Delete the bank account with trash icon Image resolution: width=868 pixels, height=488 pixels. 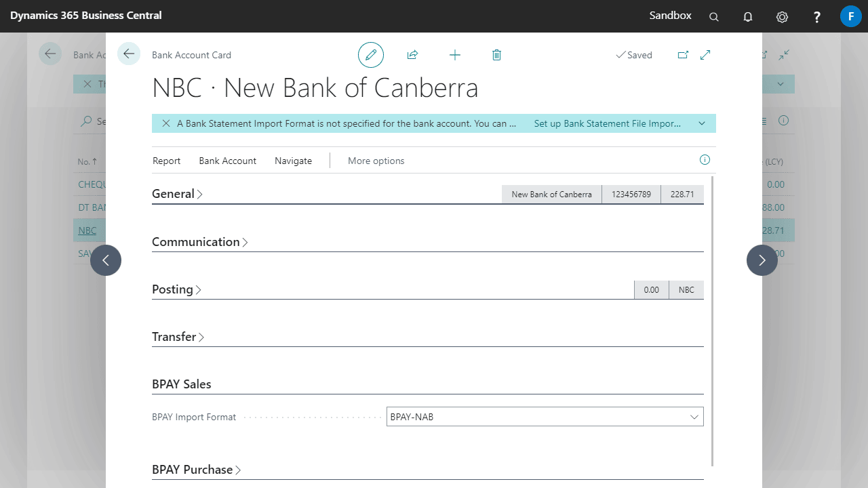coord(496,55)
